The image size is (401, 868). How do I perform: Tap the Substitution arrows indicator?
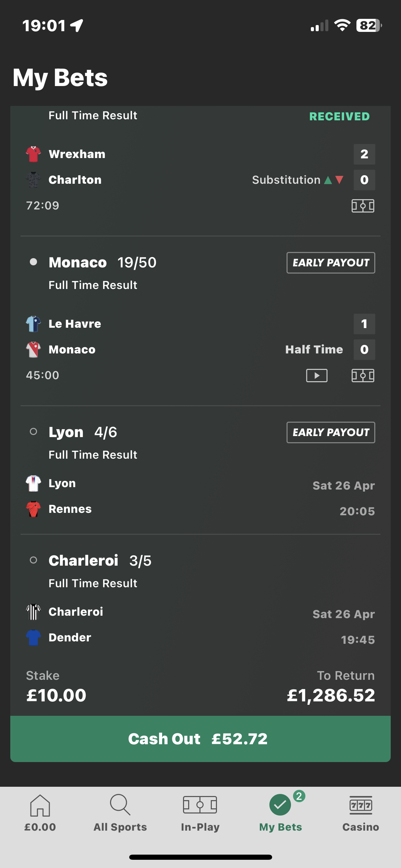[x=333, y=180]
